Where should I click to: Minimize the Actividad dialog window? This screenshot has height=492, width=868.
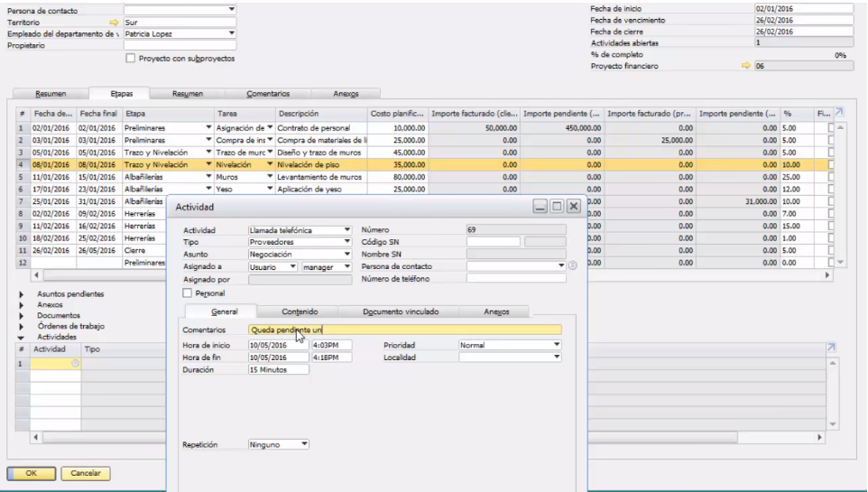(540, 207)
